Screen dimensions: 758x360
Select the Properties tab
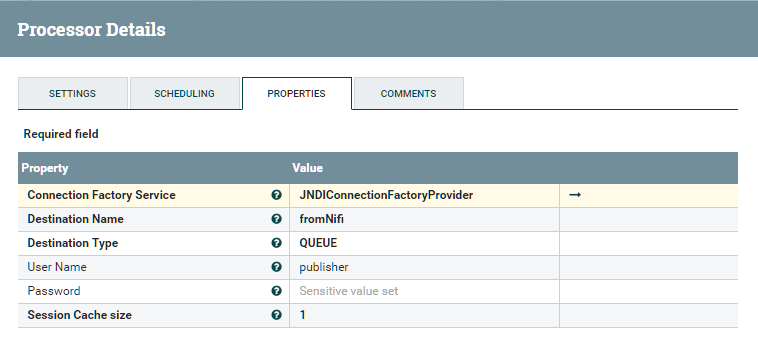pyautogui.click(x=297, y=93)
